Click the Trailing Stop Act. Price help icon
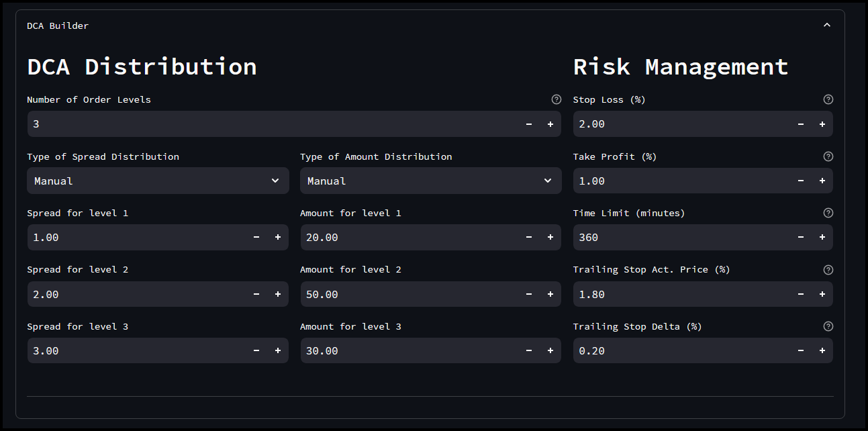The width and height of the screenshot is (868, 431). 828,269
